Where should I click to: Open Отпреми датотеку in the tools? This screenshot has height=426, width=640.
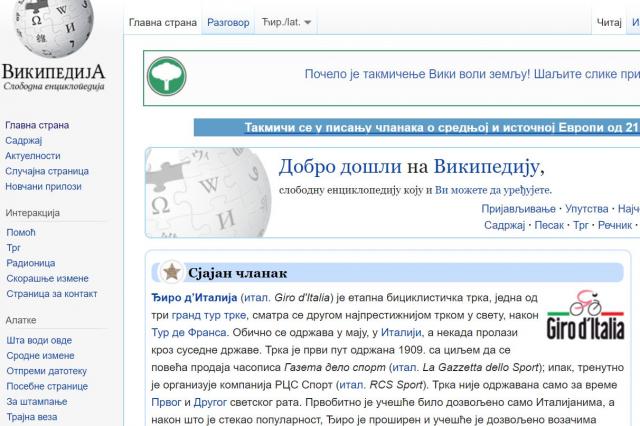coord(46,370)
